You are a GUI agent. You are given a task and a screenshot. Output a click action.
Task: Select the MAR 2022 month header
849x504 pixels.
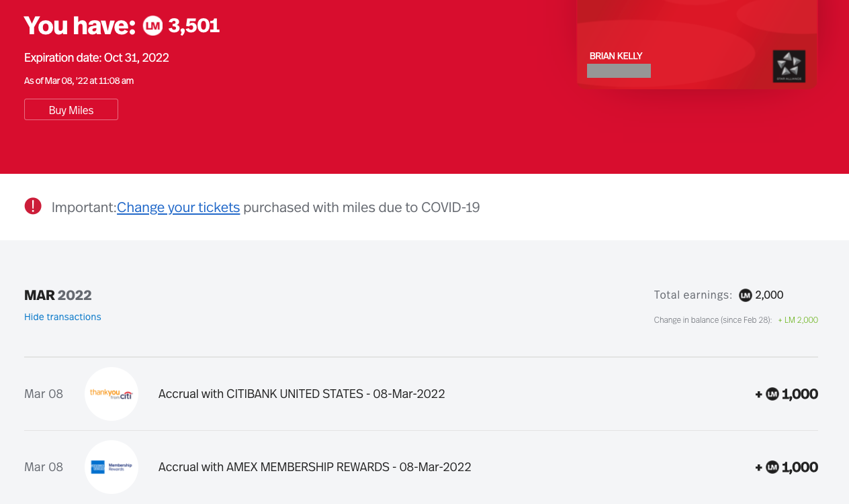[x=58, y=295]
